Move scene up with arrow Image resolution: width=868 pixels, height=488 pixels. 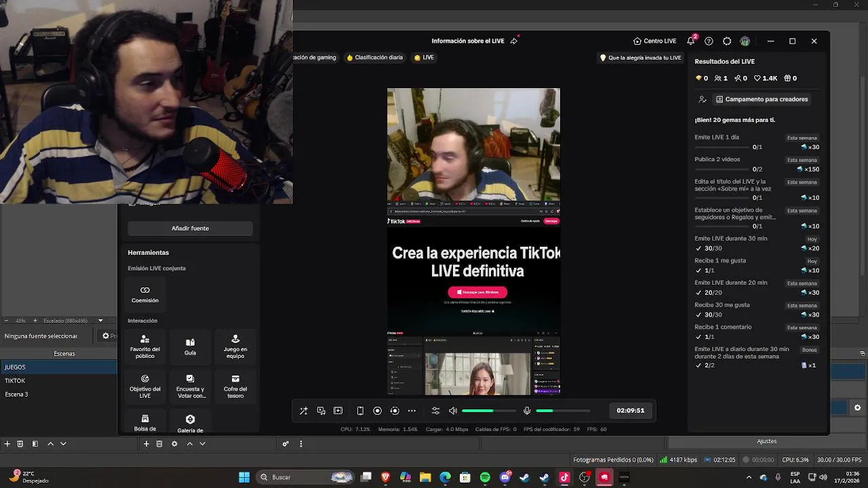pos(50,444)
